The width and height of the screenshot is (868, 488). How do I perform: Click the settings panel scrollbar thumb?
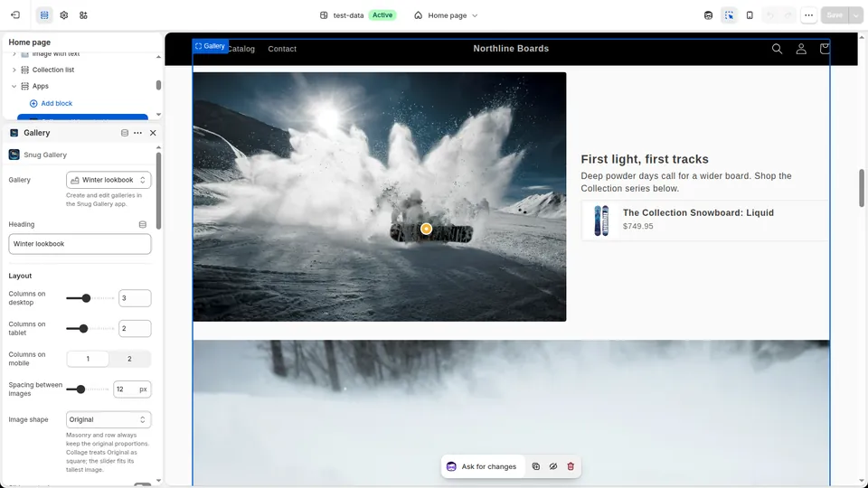tap(158, 191)
